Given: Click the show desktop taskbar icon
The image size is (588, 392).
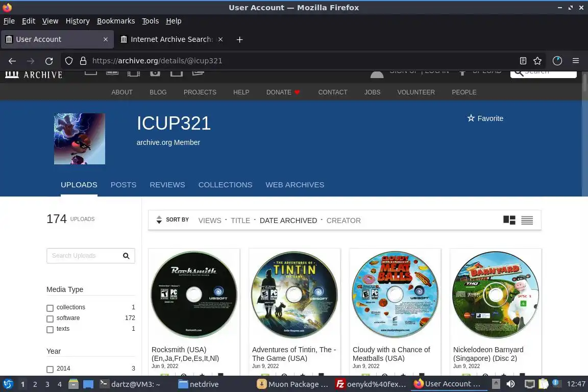Looking at the screenshot, I should coord(88,384).
